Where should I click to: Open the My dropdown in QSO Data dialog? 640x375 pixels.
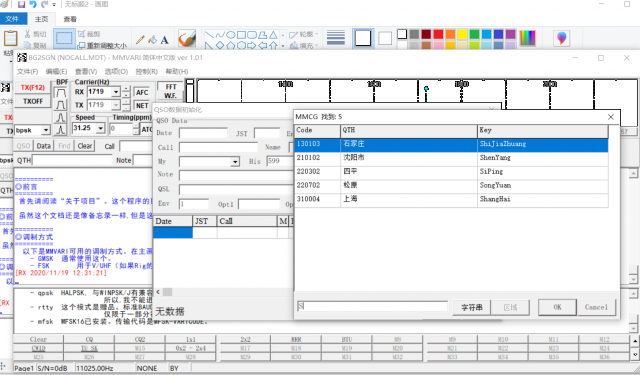235,162
